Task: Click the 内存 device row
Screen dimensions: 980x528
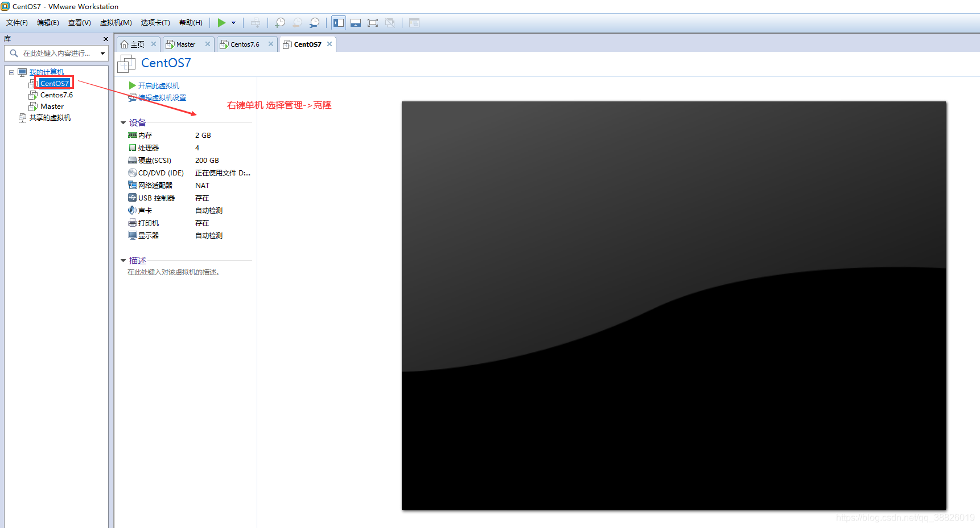Action: click(190, 135)
